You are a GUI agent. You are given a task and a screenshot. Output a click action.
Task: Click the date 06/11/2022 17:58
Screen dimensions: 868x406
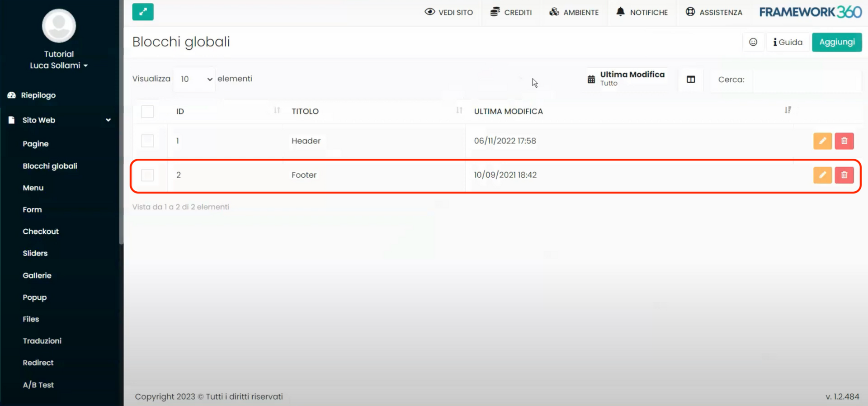pos(505,141)
